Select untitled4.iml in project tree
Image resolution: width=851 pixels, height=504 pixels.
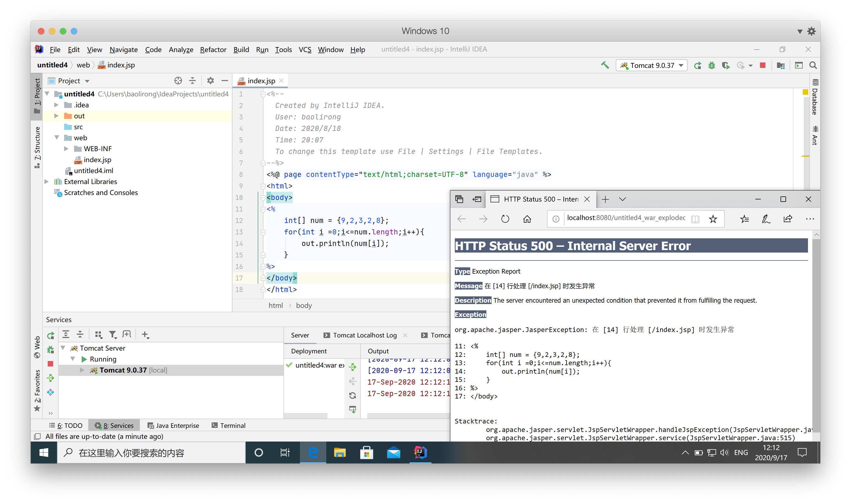point(93,170)
